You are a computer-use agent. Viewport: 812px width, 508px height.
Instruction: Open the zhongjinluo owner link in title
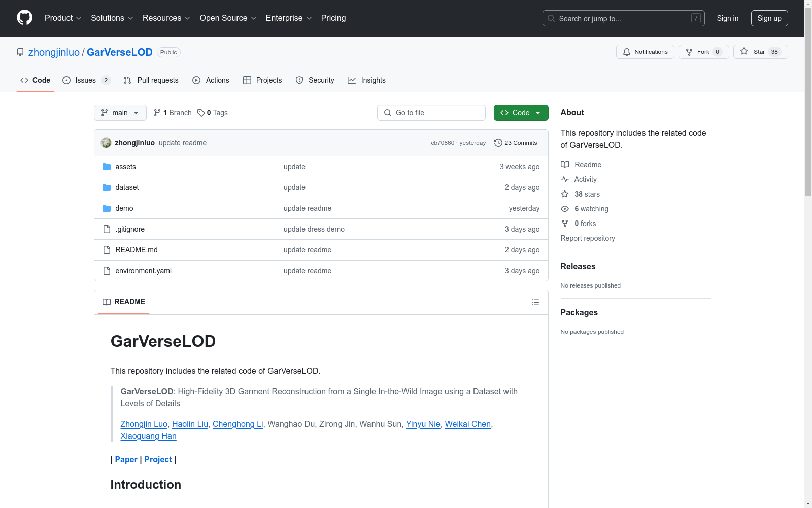point(54,52)
